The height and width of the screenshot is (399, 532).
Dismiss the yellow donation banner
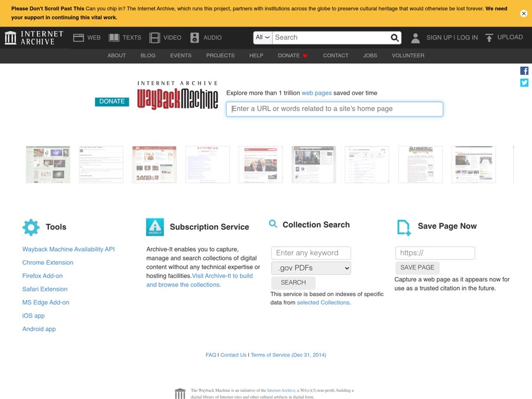click(524, 14)
